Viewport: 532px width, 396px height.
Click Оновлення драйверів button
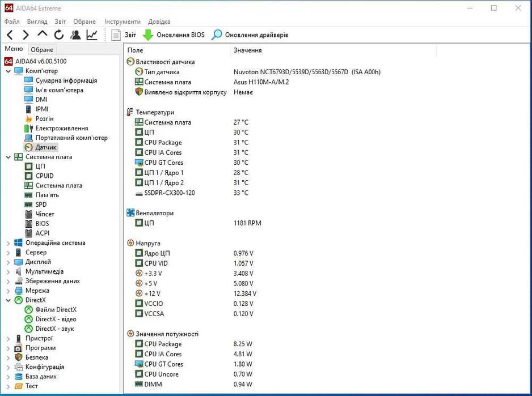pos(250,35)
